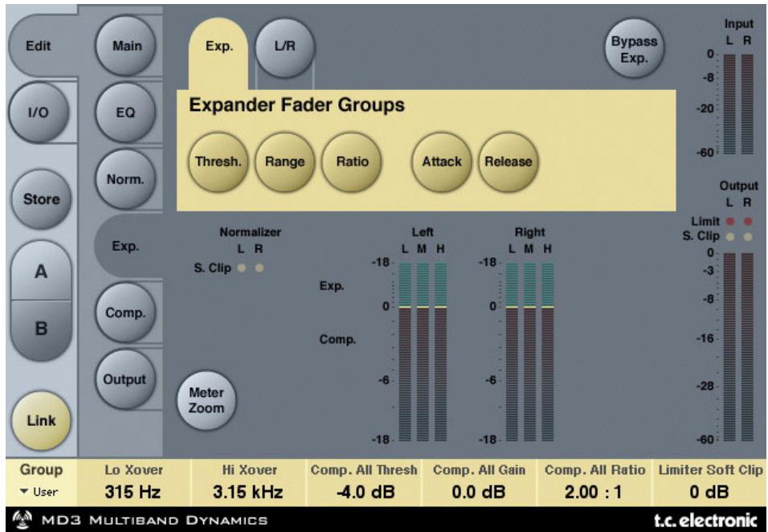Image resolution: width=768 pixels, height=532 pixels.
Task: Select the Ratio fader group
Action: pyautogui.click(x=352, y=162)
